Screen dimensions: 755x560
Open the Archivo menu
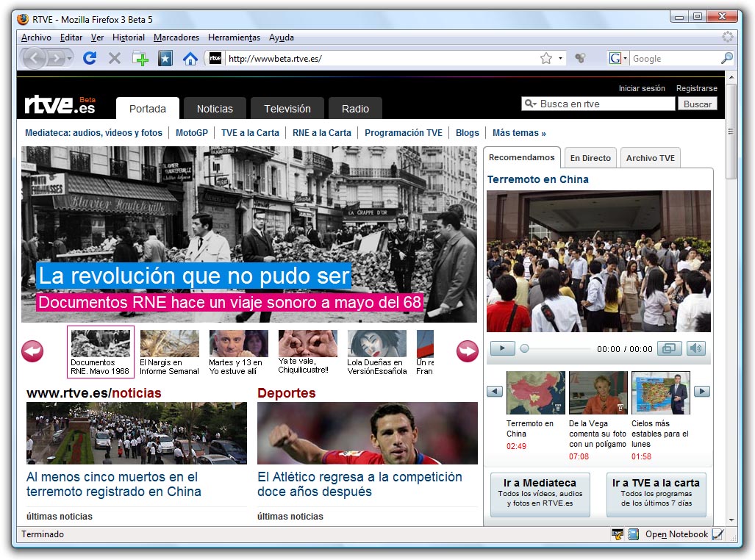pos(36,37)
